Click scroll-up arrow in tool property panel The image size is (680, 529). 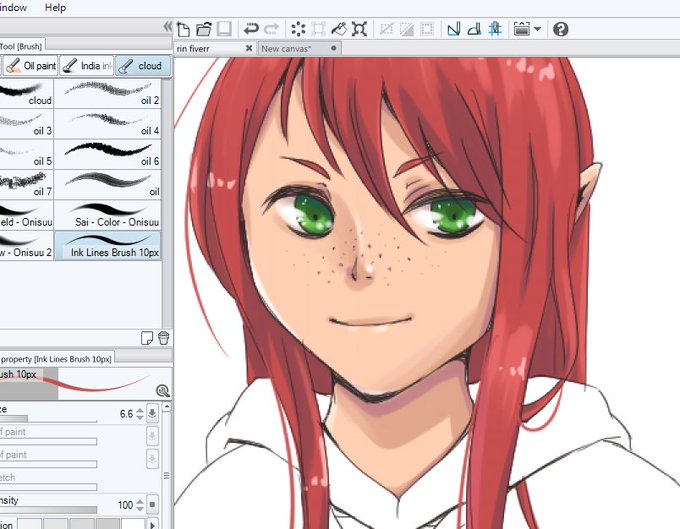click(x=167, y=407)
